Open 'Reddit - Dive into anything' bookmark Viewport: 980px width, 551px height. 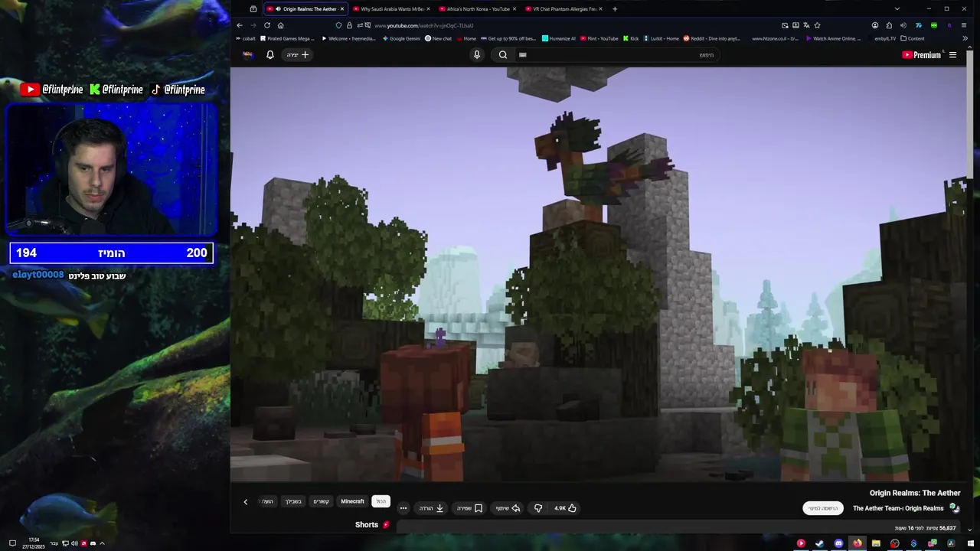tap(712, 38)
